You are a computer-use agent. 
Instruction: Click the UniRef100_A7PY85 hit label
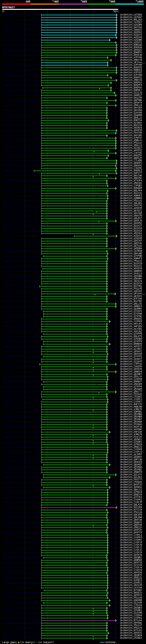click(131, 65)
